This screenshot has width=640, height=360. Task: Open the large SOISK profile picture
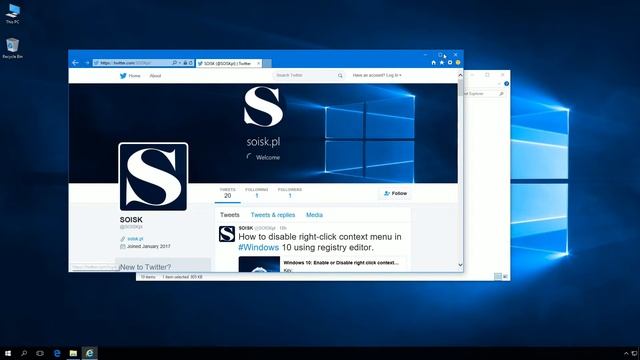point(153,177)
